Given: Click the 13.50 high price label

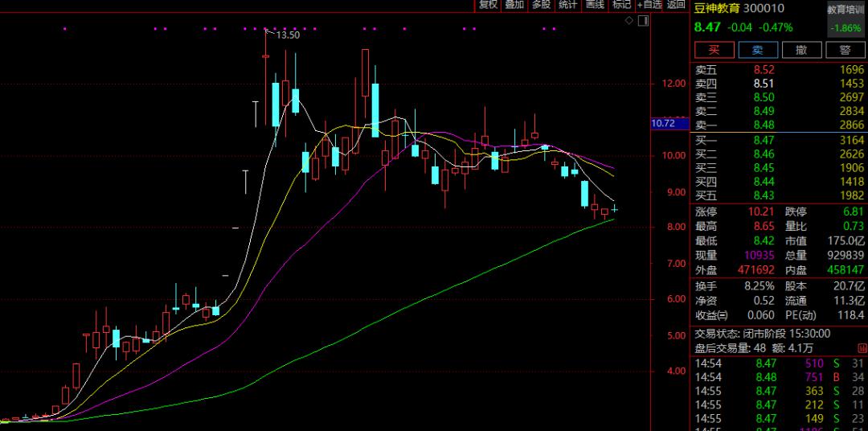Looking at the screenshot, I should [x=287, y=35].
